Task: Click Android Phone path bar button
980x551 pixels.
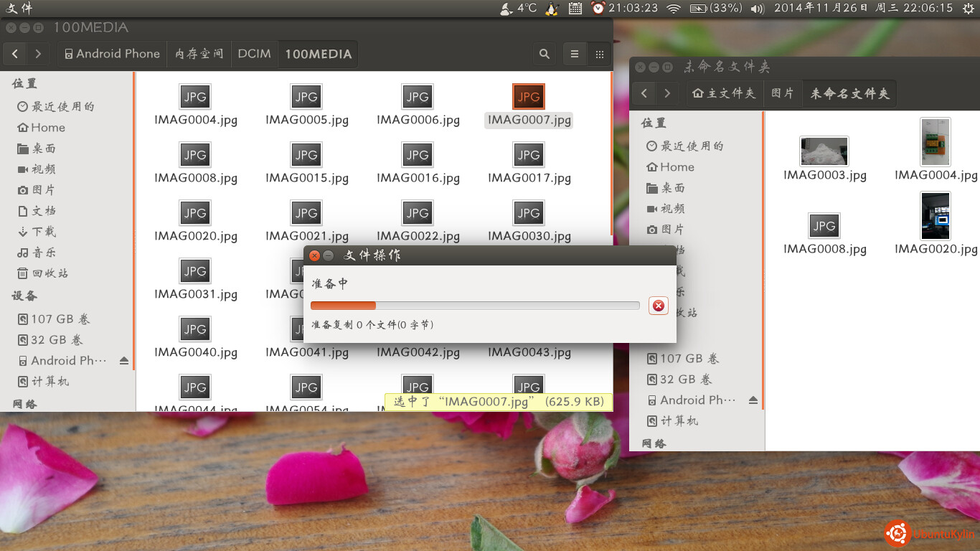Action: 112,54
